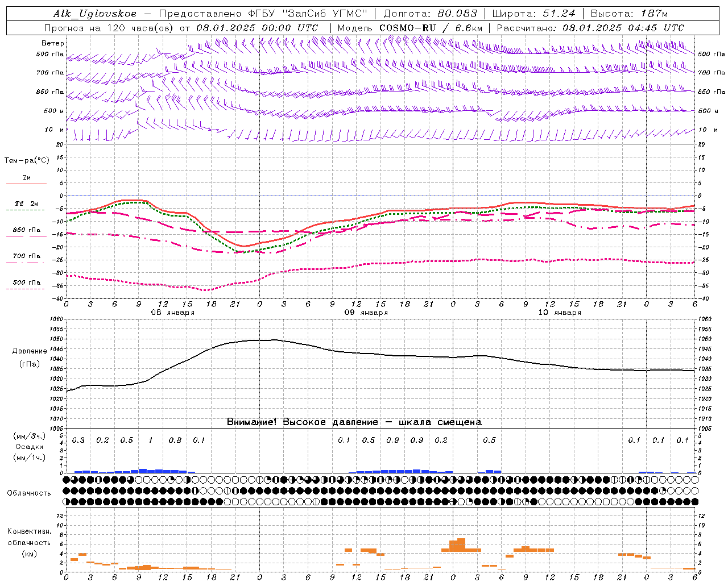Click the warning Внимание! Высокое давление — шкала смещена
This screenshot has height=582, width=728.
click(354, 422)
